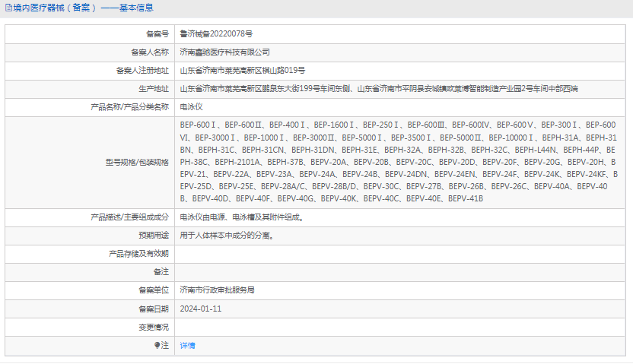Click company name 济南鑫驰医疗科技有限公司
The image size is (633, 364).
pos(225,52)
